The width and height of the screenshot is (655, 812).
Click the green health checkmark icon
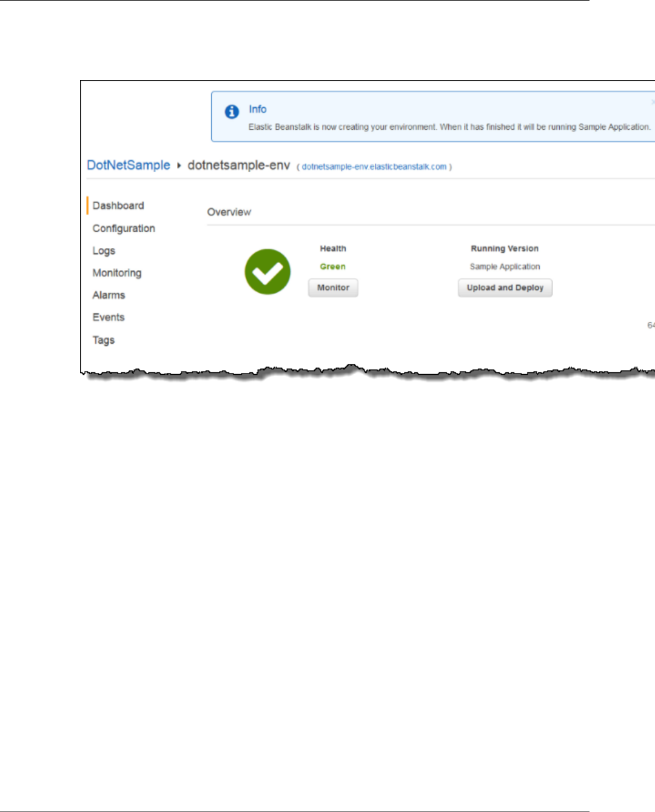click(x=267, y=272)
